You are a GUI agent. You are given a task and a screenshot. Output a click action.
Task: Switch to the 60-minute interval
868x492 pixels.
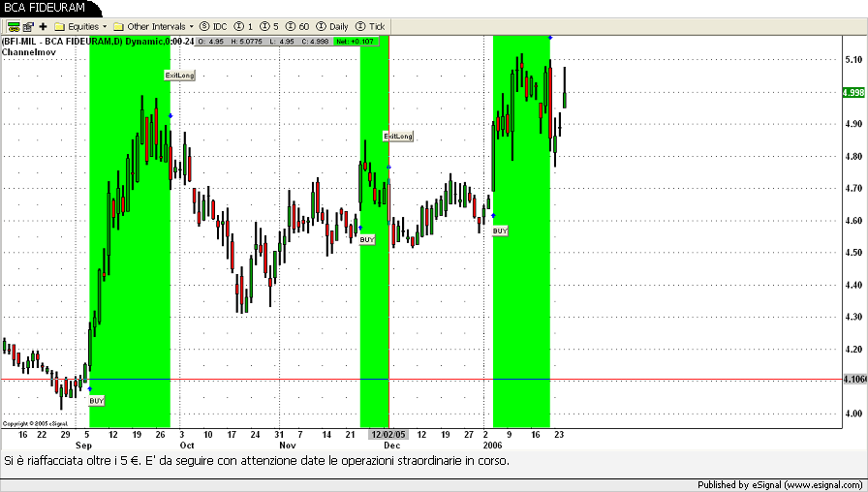298,26
